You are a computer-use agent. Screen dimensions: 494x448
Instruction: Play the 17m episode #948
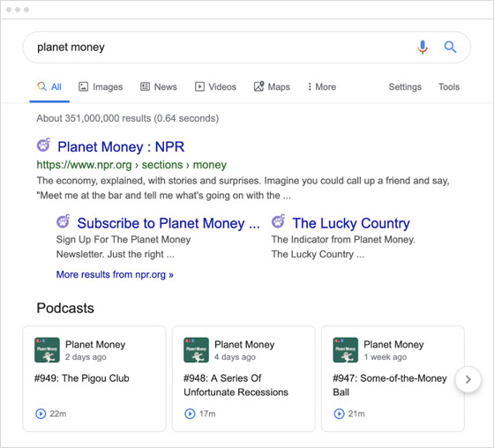pos(190,414)
